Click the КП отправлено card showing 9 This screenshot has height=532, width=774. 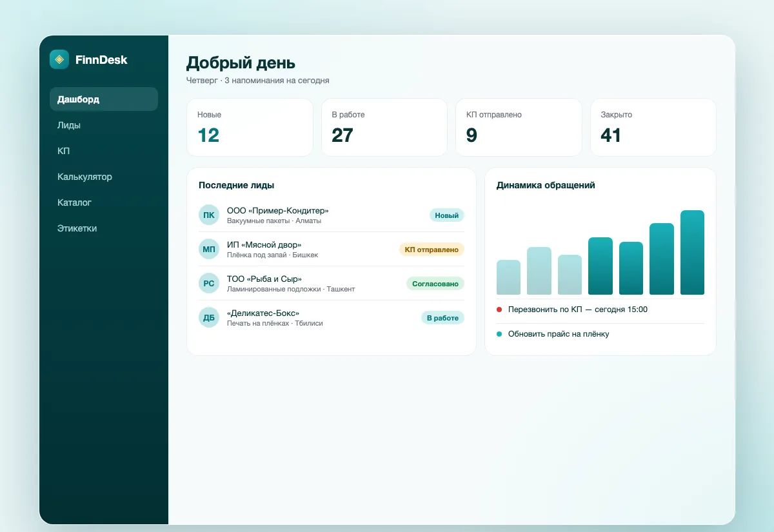(519, 127)
